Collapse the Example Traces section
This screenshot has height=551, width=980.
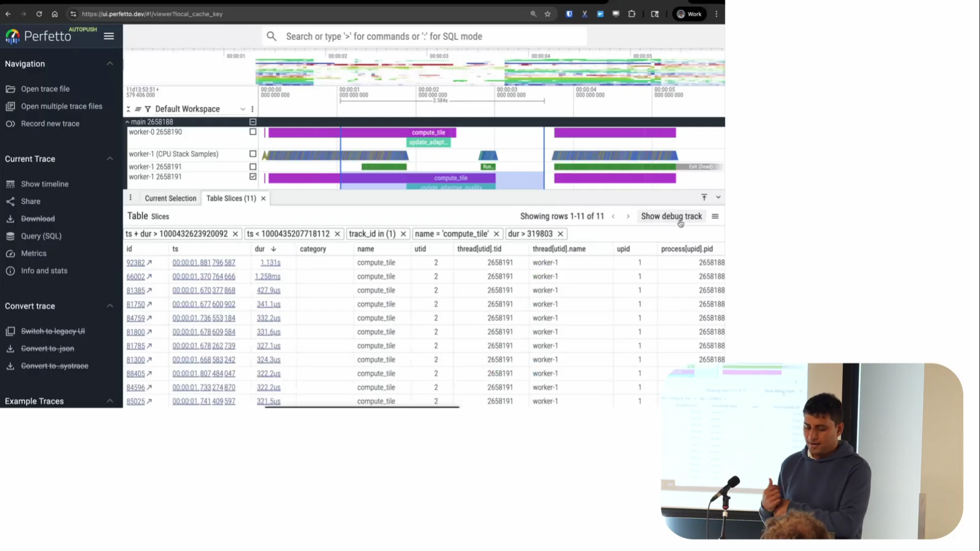(x=110, y=401)
